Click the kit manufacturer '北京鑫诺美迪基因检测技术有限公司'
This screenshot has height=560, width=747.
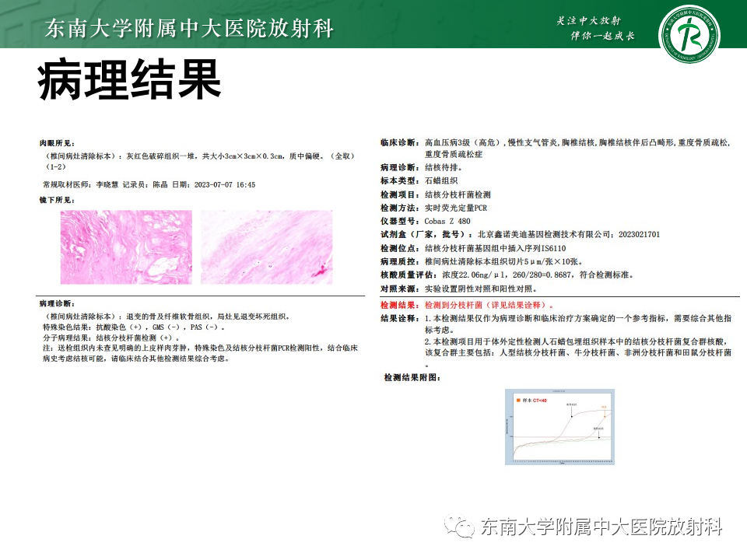544,234
